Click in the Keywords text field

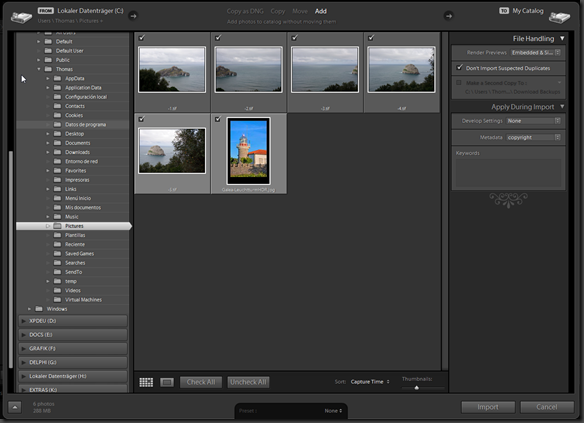point(508,173)
